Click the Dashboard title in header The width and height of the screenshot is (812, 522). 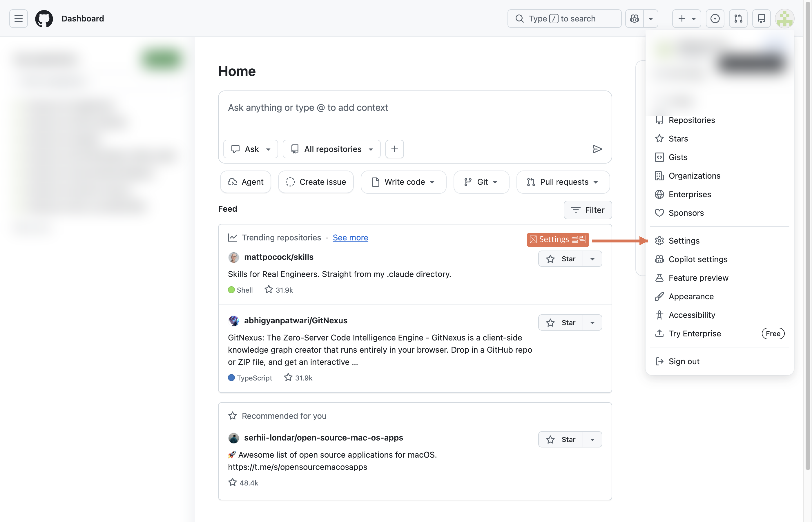tap(83, 19)
